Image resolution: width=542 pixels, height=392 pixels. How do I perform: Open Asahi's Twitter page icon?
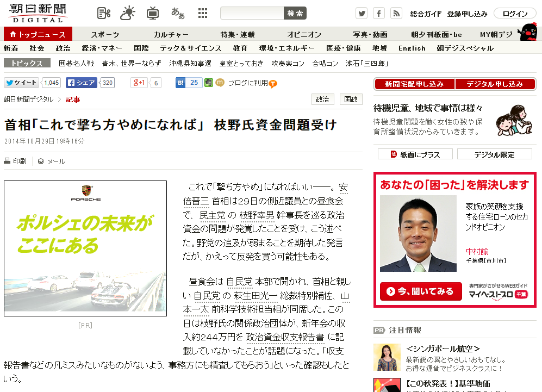pos(362,14)
